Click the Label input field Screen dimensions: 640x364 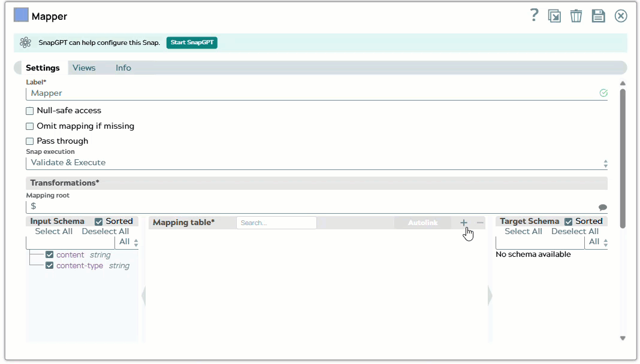click(x=317, y=93)
